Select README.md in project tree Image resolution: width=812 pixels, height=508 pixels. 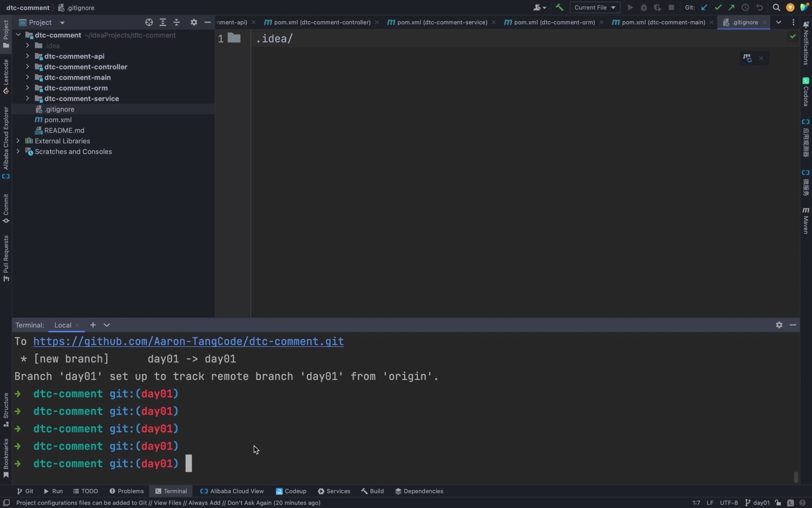(64, 130)
